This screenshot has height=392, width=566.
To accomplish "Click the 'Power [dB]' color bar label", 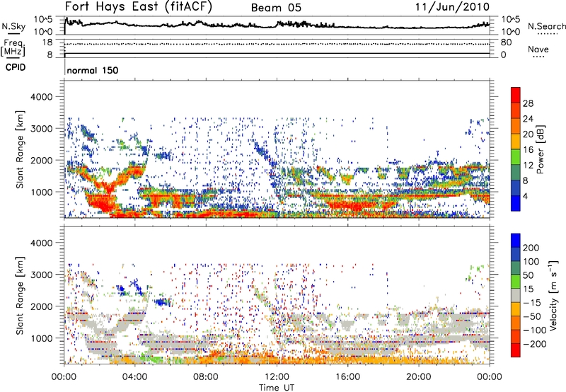I will 540,149.
